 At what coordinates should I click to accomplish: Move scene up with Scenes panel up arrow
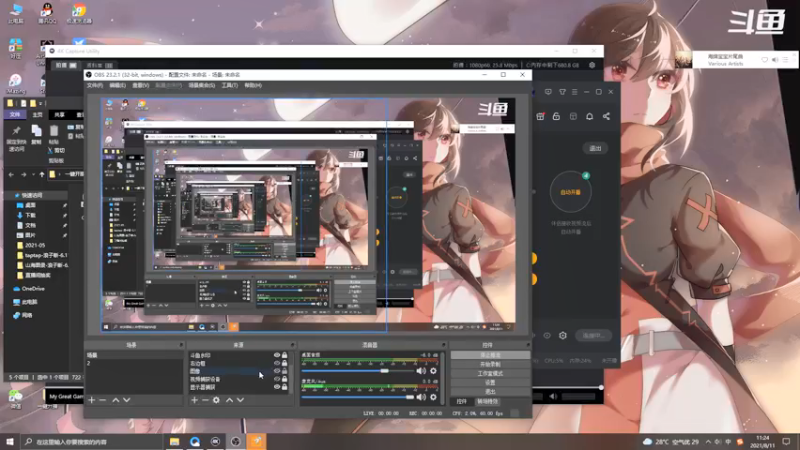[116, 400]
